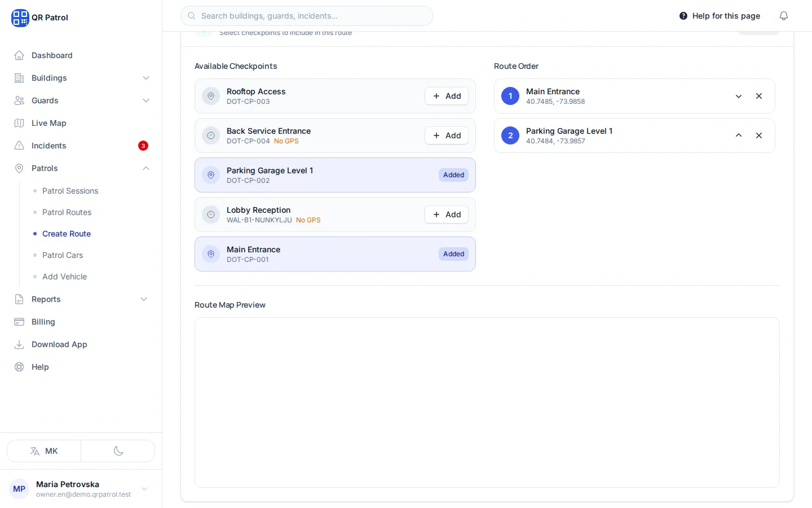Add Lobby Reception checkpoint to route
The height and width of the screenshot is (508, 812).
point(447,214)
